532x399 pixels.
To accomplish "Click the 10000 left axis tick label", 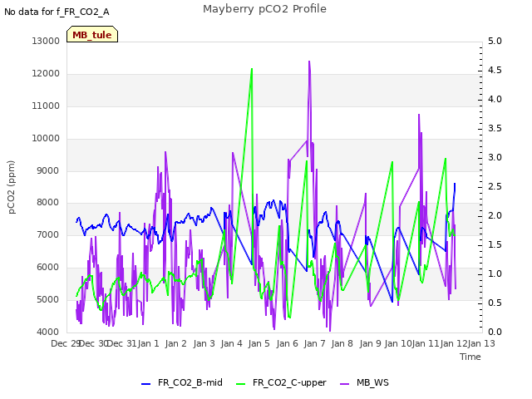I will point(46,139).
